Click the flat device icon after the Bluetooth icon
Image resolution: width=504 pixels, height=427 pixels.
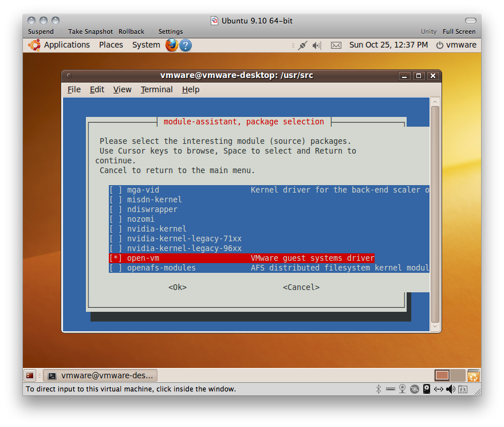tap(391, 389)
